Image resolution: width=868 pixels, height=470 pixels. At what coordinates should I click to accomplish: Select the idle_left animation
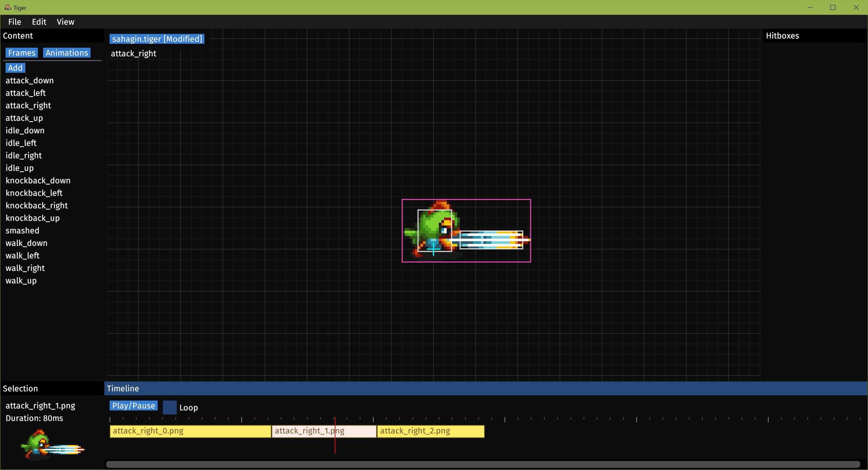point(21,143)
